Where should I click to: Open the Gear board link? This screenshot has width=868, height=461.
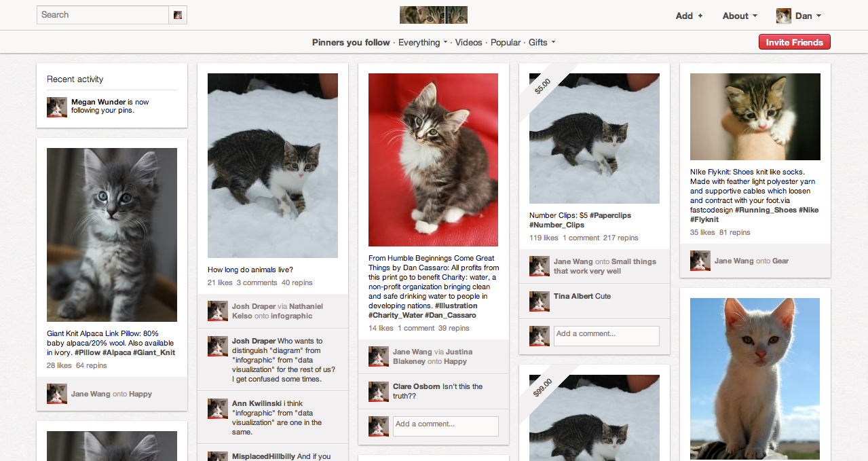pyautogui.click(x=780, y=261)
